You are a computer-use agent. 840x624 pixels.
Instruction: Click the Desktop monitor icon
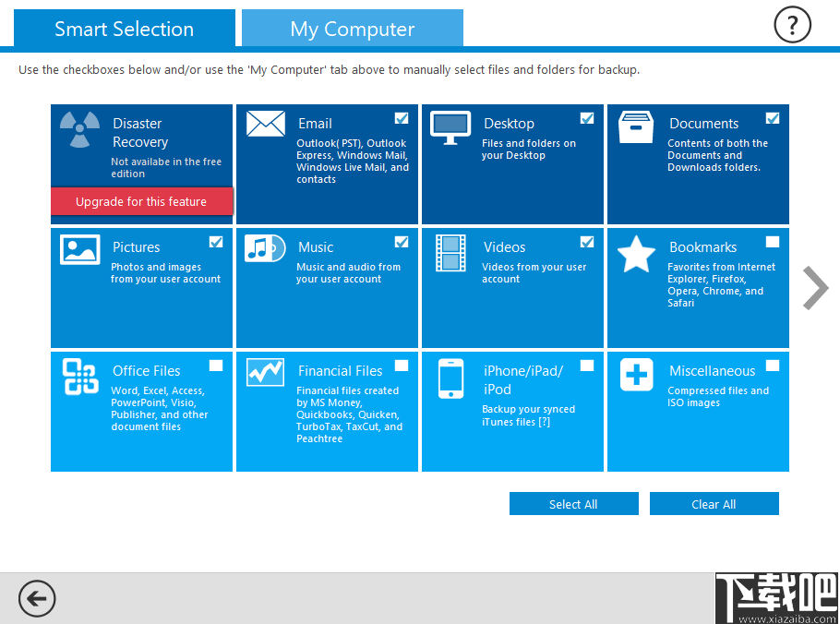[x=450, y=127]
